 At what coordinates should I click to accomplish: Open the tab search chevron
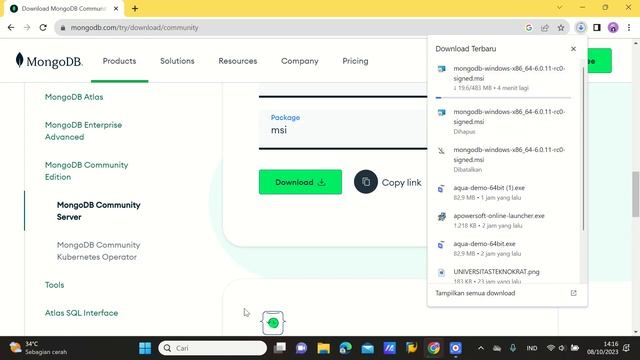(x=560, y=7)
